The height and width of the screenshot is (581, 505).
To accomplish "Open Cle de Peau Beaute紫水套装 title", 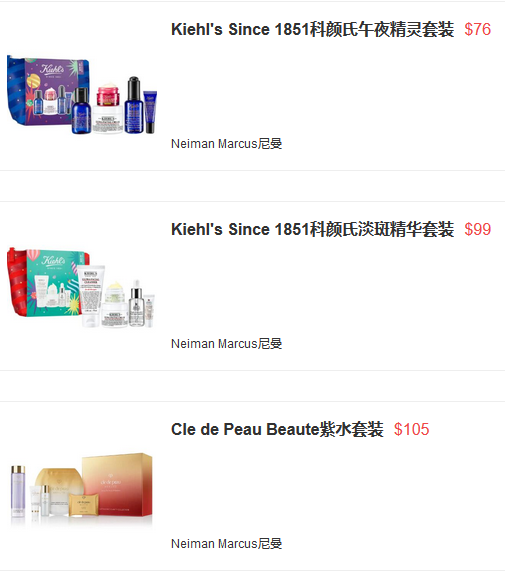I will tap(277, 429).
